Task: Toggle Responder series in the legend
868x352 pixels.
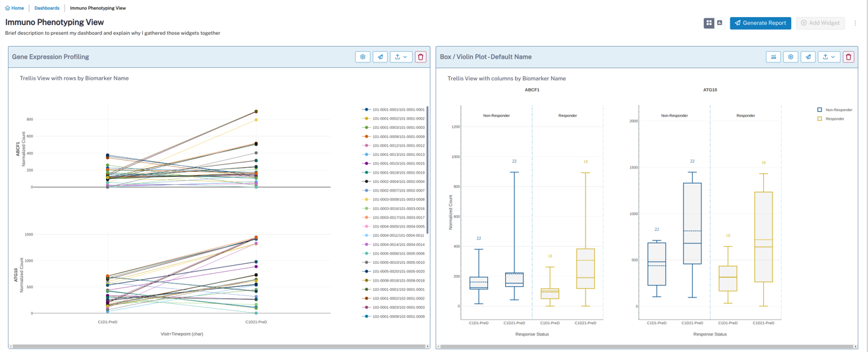Action: coord(834,119)
